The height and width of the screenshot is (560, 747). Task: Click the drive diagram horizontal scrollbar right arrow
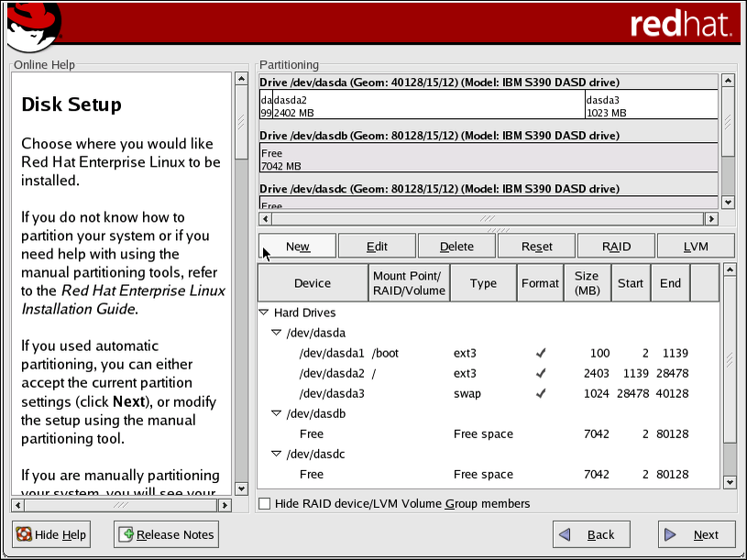point(710,219)
